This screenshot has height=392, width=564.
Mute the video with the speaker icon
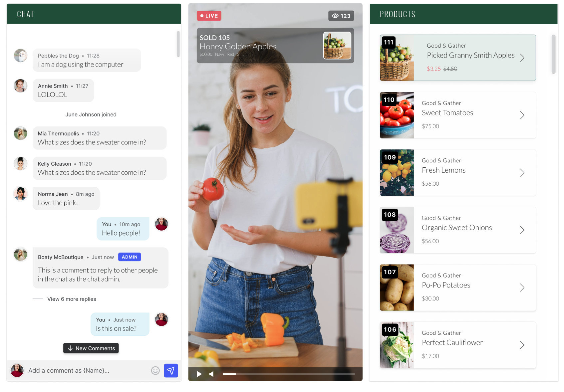(x=211, y=374)
